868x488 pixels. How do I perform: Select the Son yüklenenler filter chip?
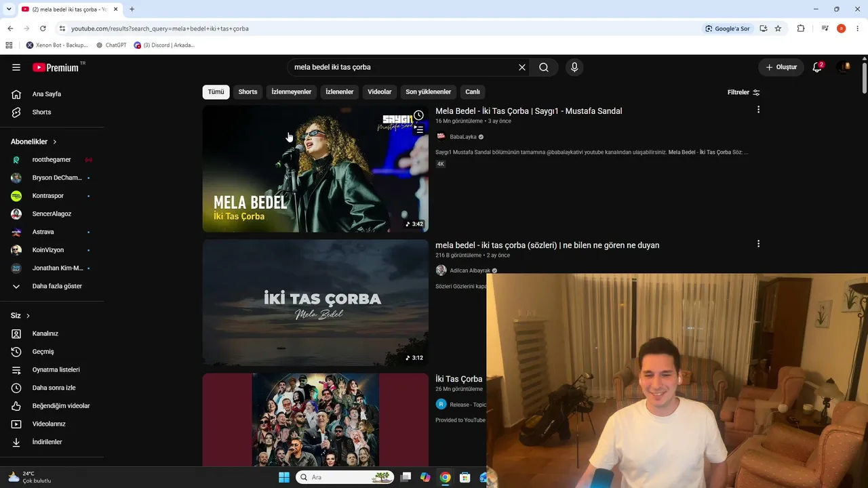(x=428, y=92)
